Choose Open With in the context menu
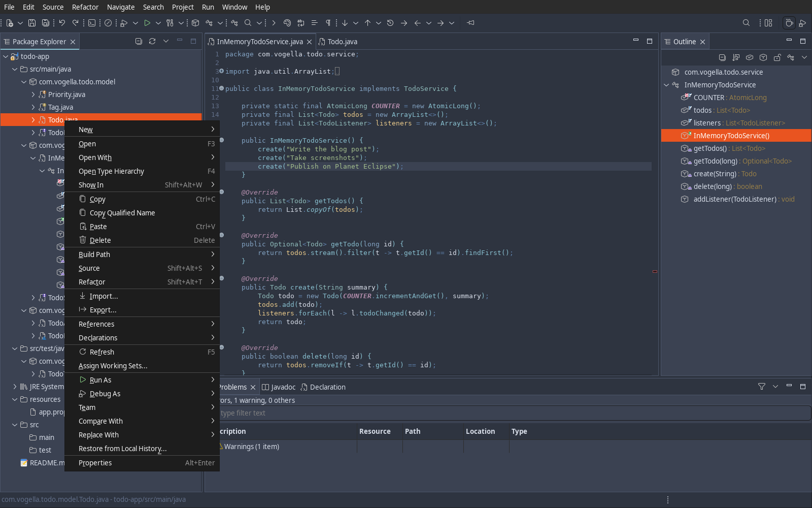The image size is (812, 508). click(x=142, y=157)
